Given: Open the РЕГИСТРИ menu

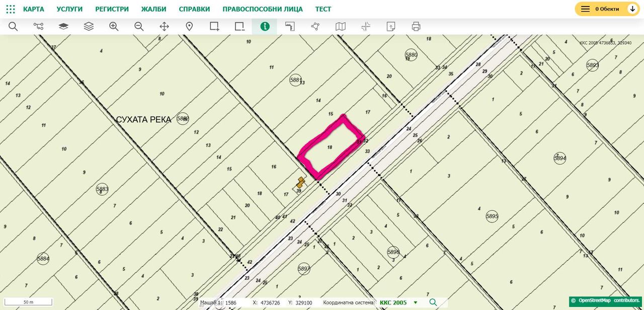Looking at the screenshot, I should click(x=112, y=9).
